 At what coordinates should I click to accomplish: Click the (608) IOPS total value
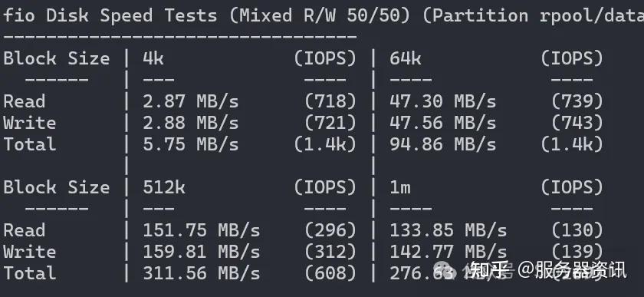tap(330, 273)
